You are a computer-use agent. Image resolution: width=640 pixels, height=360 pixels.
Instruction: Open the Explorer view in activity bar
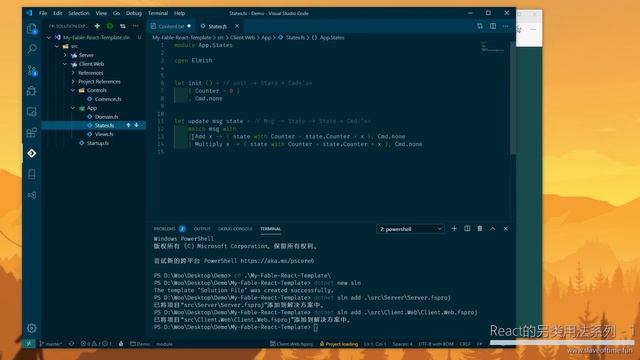click(x=32, y=29)
